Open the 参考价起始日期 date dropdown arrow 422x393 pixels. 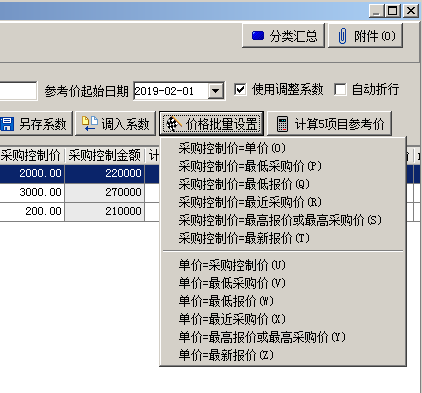point(216,91)
